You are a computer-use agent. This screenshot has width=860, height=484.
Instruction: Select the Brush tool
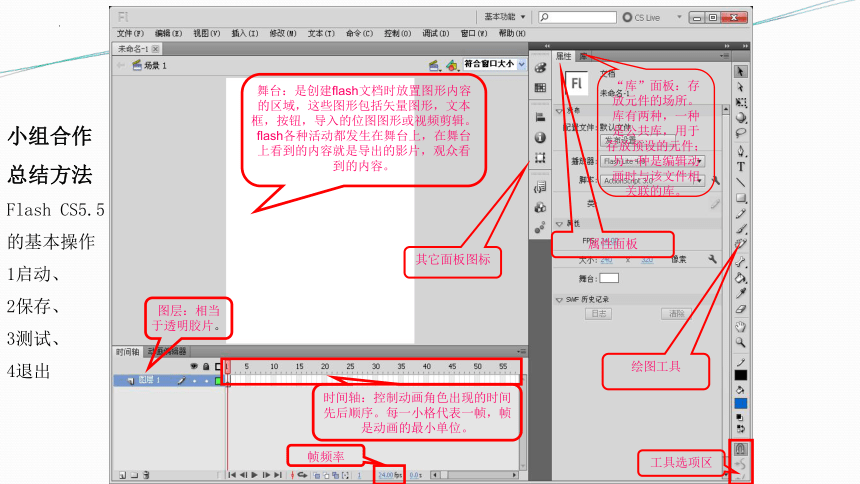coord(740,229)
